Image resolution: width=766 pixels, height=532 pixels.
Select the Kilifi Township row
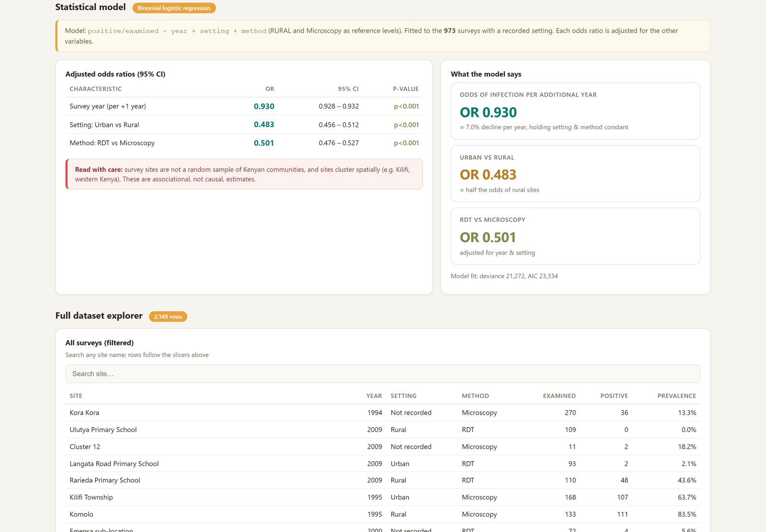click(383, 497)
